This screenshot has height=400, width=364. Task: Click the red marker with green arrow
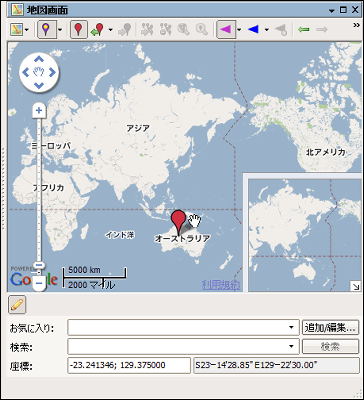point(98,30)
